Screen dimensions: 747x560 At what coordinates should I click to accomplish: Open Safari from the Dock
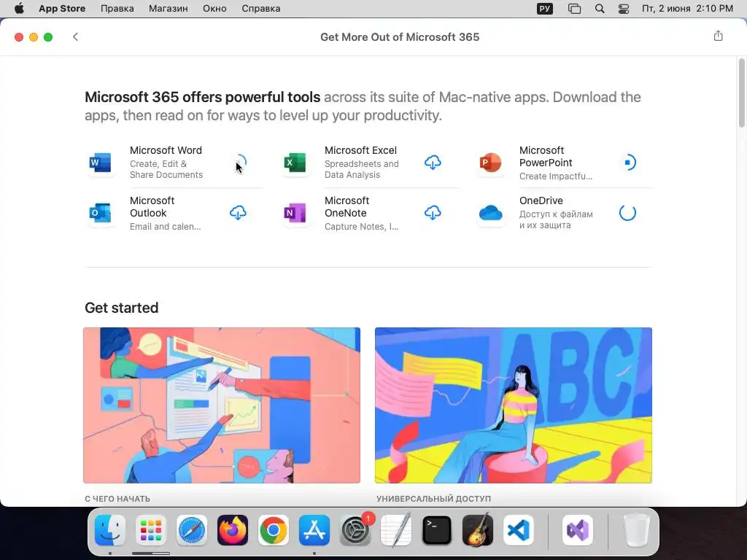point(192,530)
